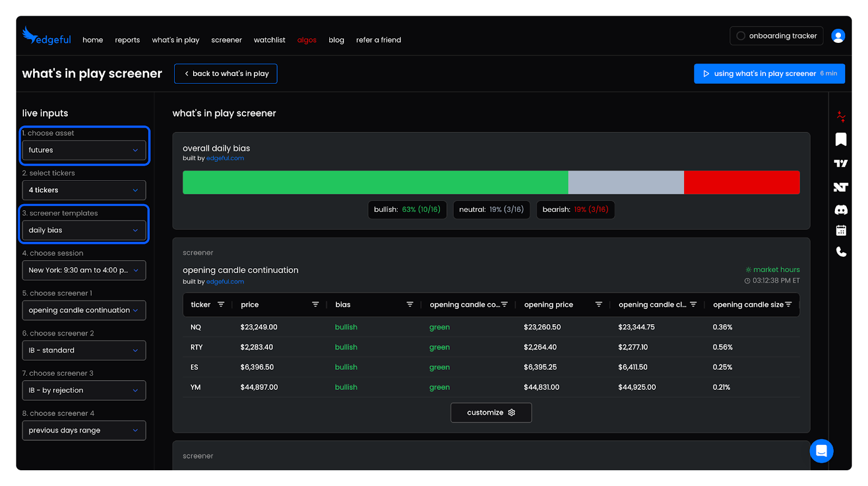Open the user profile avatar
Image resolution: width=868 pixels, height=486 pixels.
click(838, 36)
